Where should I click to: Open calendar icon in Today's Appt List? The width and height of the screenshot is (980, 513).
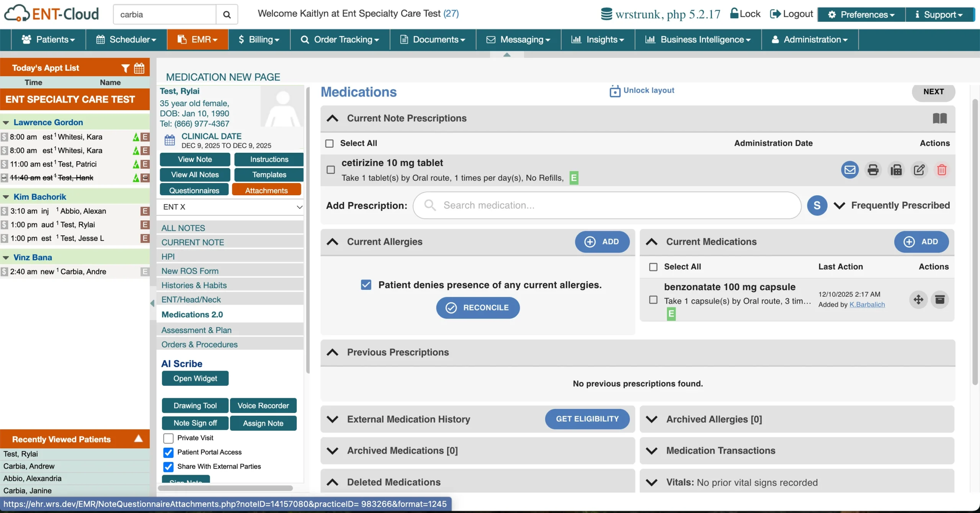tap(139, 68)
